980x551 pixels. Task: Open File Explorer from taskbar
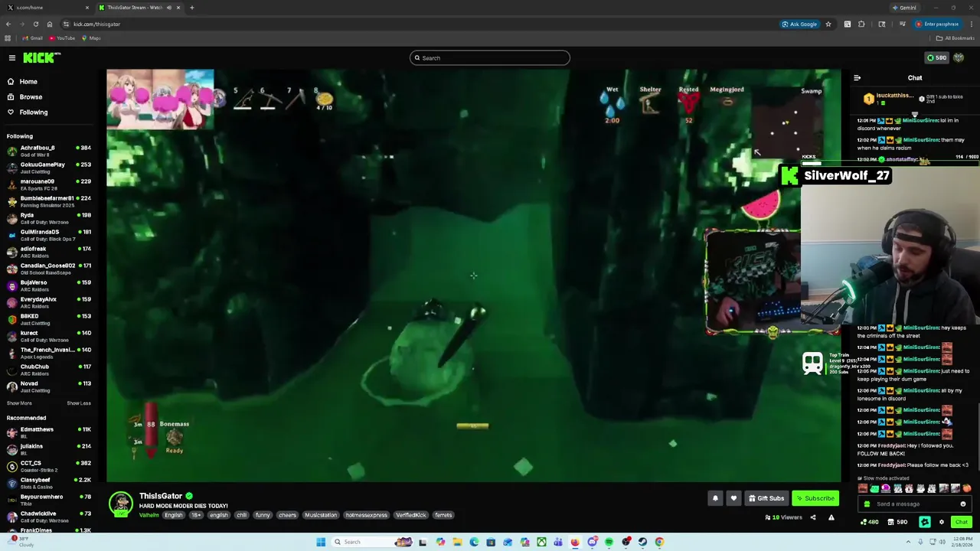[x=457, y=542]
